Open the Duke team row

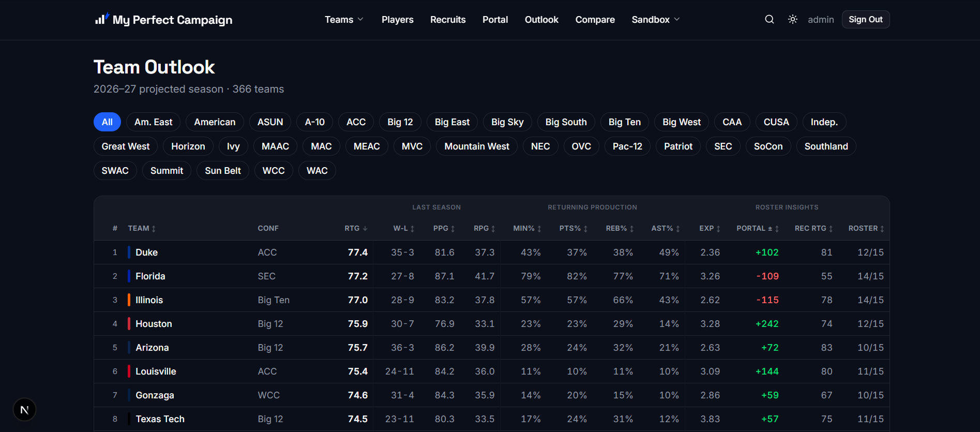click(x=491, y=252)
